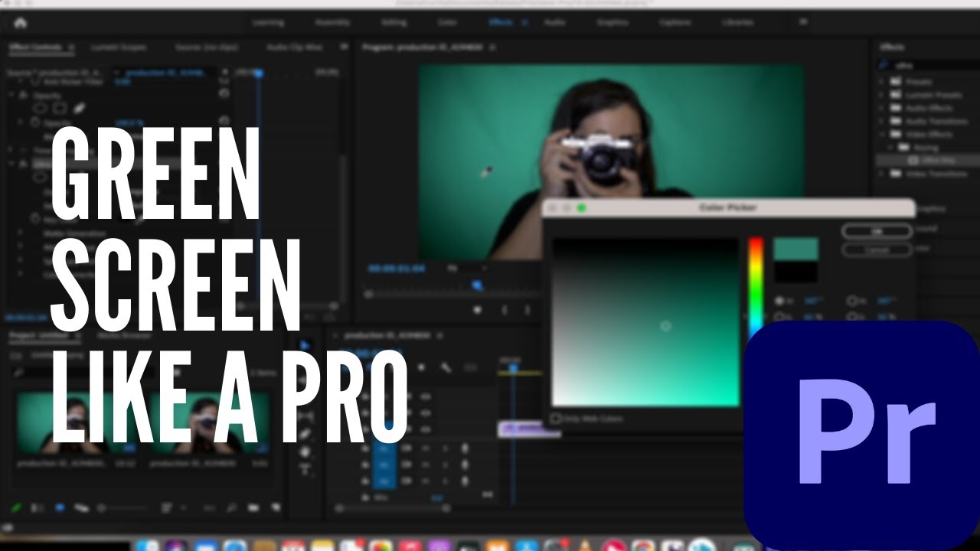Select the pen mask tool under Opacity
Screen dimensions: 980x551
[78, 109]
